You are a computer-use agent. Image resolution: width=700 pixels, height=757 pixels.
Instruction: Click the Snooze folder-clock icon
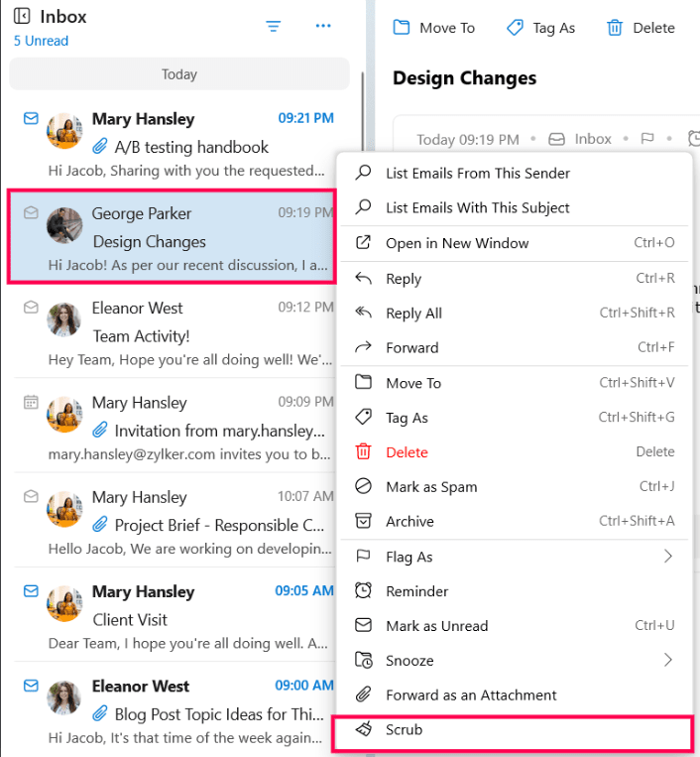(363, 660)
